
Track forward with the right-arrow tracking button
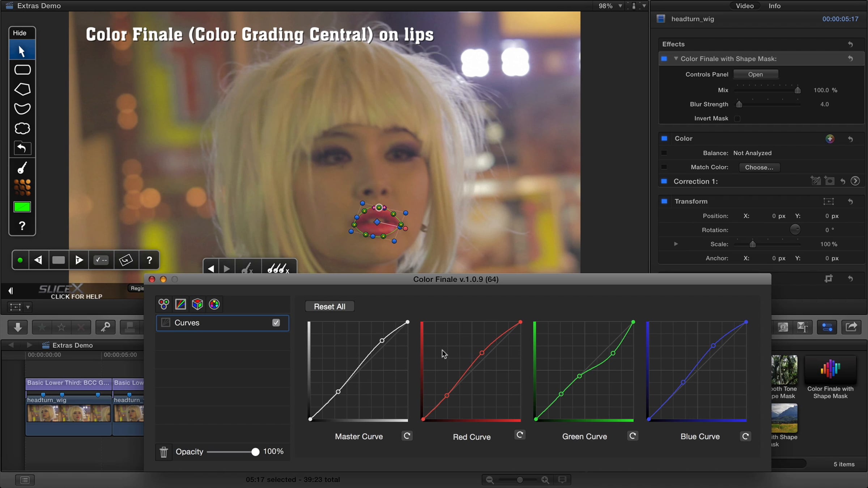tap(79, 260)
